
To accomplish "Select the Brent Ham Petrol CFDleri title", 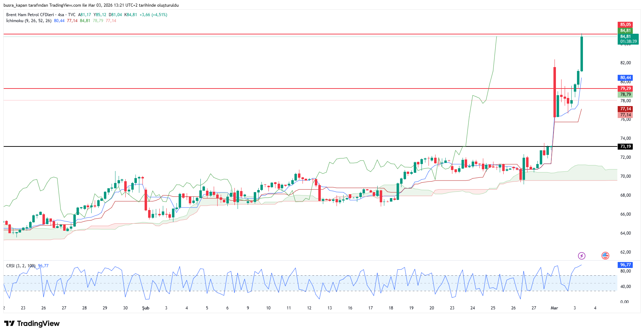I will [30, 15].
